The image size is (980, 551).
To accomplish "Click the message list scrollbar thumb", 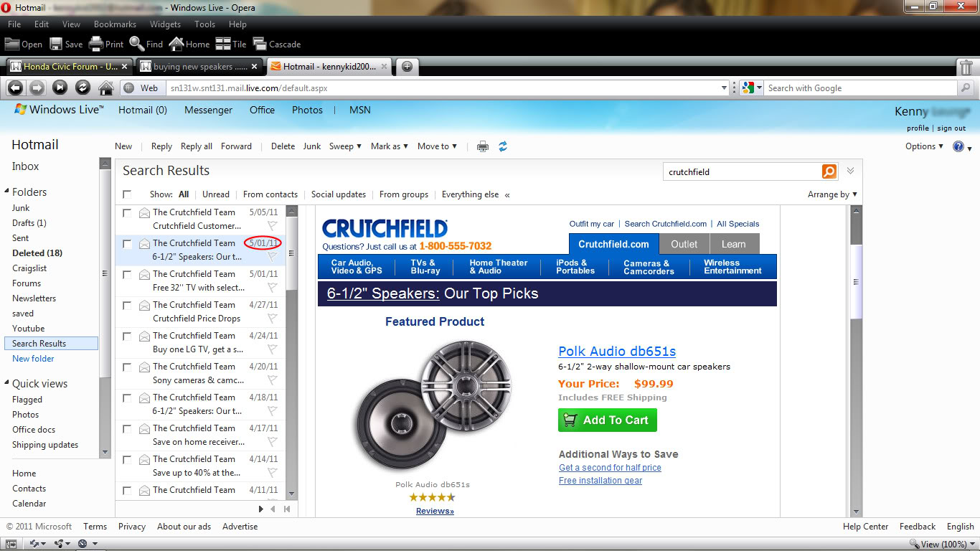I will (291, 253).
